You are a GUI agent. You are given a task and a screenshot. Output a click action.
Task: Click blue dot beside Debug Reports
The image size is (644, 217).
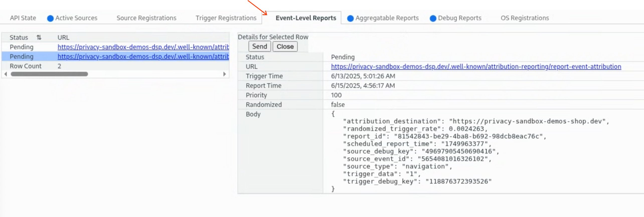[x=433, y=18]
